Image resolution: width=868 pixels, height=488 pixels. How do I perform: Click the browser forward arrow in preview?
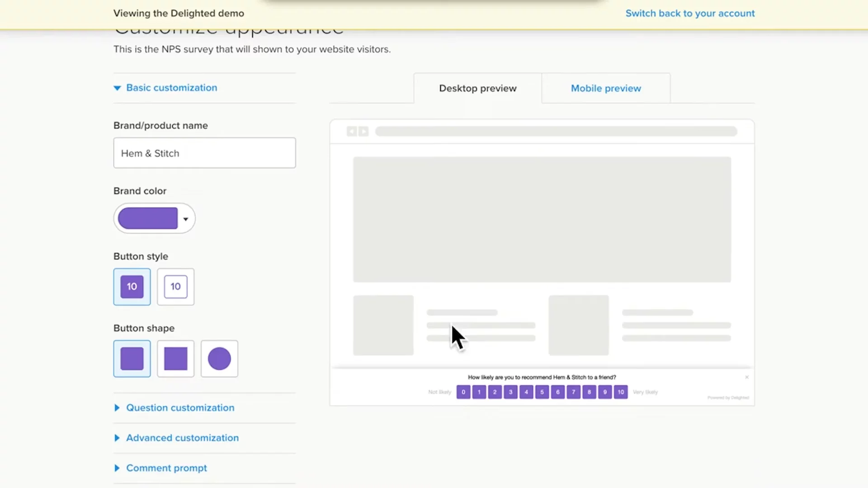click(363, 131)
